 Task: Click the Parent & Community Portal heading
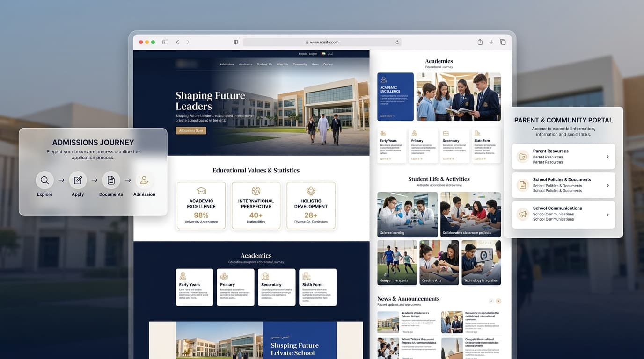coord(563,120)
